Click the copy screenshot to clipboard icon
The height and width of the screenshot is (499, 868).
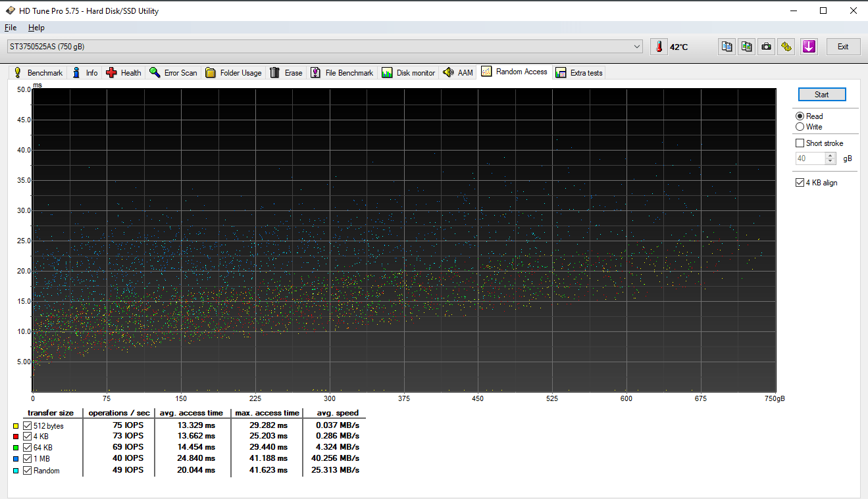[747, 47]
